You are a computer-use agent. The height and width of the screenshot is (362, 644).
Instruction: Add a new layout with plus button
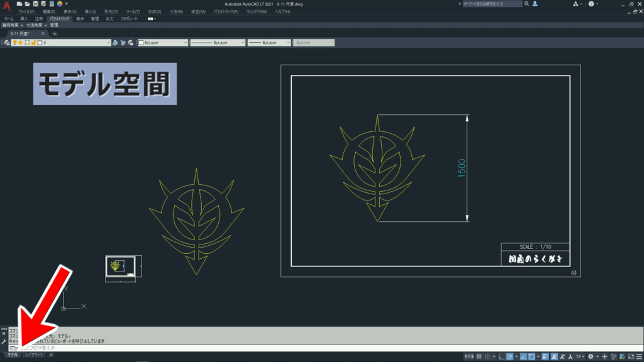pyautogui.click(x=51, y=355)
